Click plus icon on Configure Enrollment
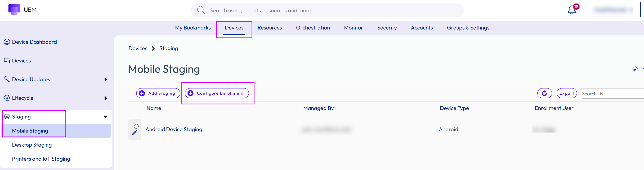The width and height of the screenshot is (644, 170). pos(190,93)
